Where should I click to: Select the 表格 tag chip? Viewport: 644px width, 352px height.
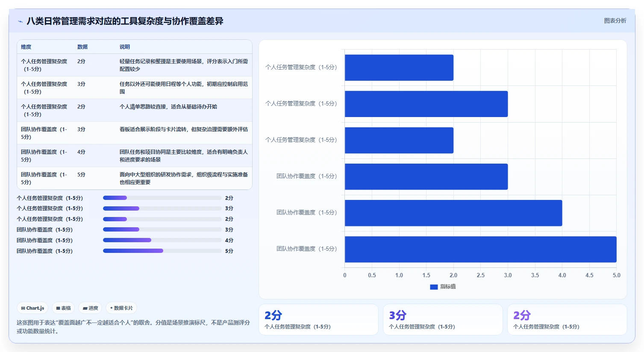point(63,308)
